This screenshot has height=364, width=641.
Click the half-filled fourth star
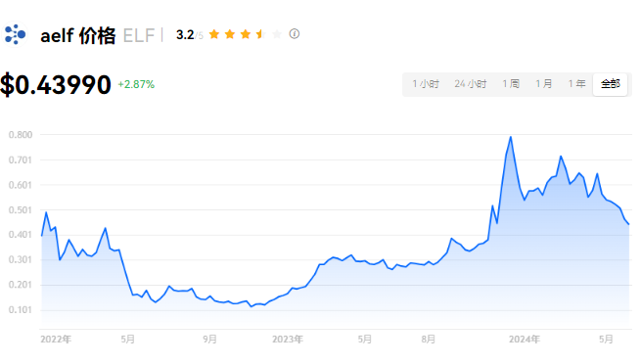pyautogui.click(x=261, y=34)
